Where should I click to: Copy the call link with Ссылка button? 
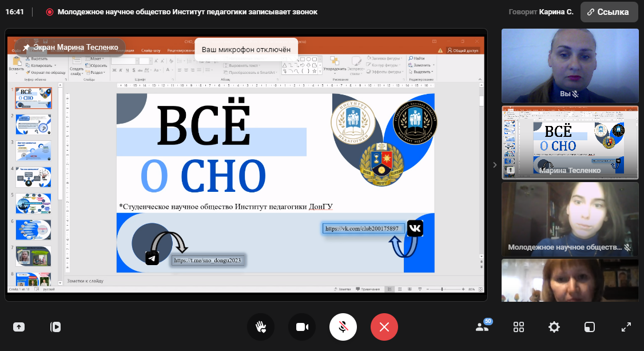(609, 12)
